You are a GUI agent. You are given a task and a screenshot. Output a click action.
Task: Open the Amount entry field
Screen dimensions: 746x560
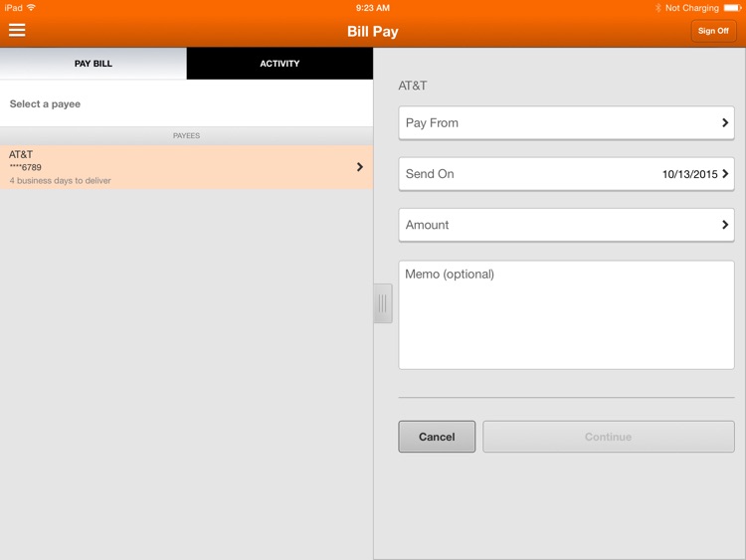click(566, 225)
